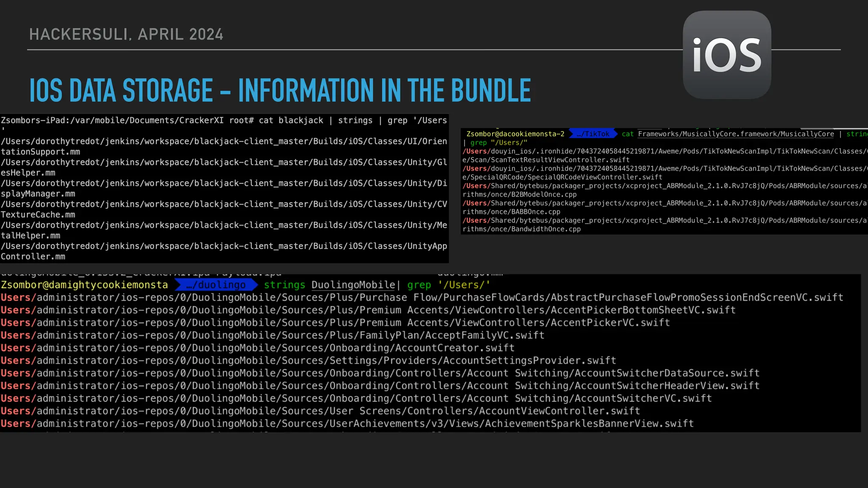Select the BABBOnce.cpp line
Viewport: 868px width, 488px height.
coord(665,208)
